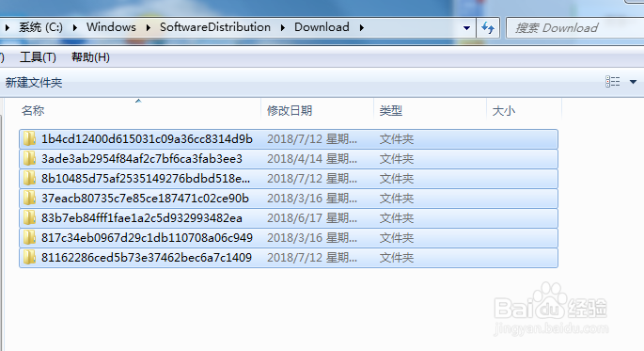This screenshot has height=351, width=644.
Task: Click Download in the address breadcrumb
Action: tap(322, 27)
